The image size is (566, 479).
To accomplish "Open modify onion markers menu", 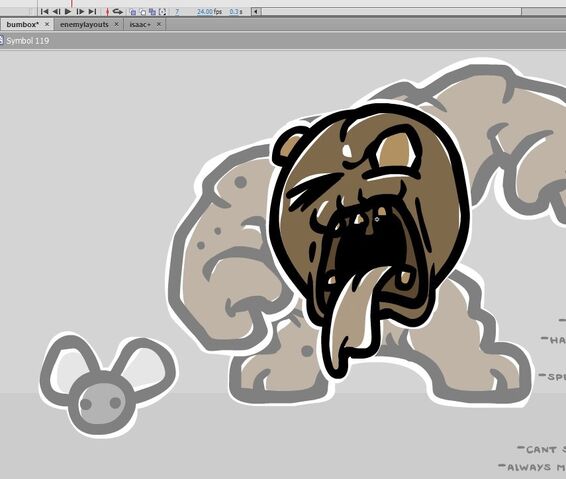I will coord(162,12).
